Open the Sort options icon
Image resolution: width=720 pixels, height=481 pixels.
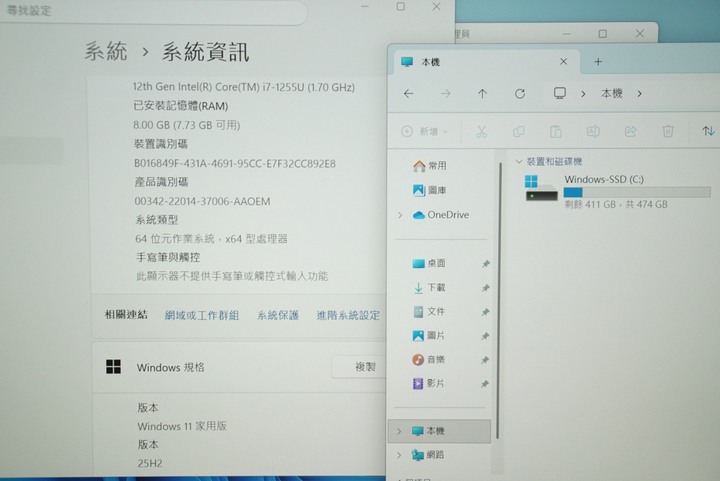click(x=708, y=131)
